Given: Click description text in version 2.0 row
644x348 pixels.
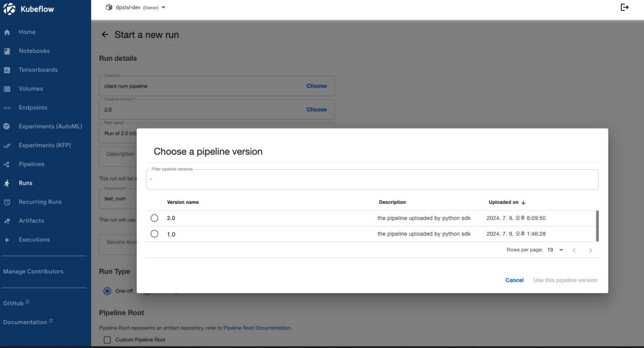Looking at the screenshot, I should click(424, 218).
